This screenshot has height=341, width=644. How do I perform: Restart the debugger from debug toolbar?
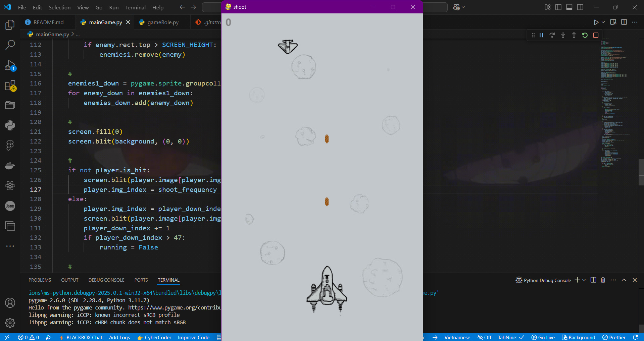[x=585, y=35]
